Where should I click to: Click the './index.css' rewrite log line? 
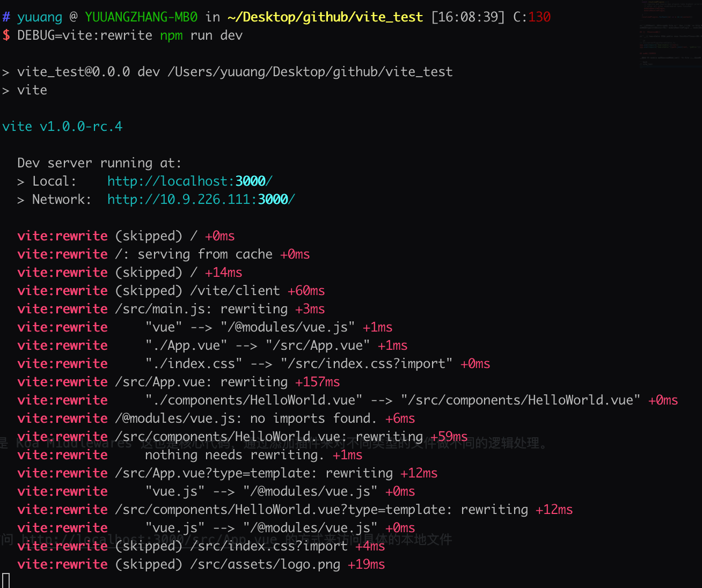click(x=253, y=364)
